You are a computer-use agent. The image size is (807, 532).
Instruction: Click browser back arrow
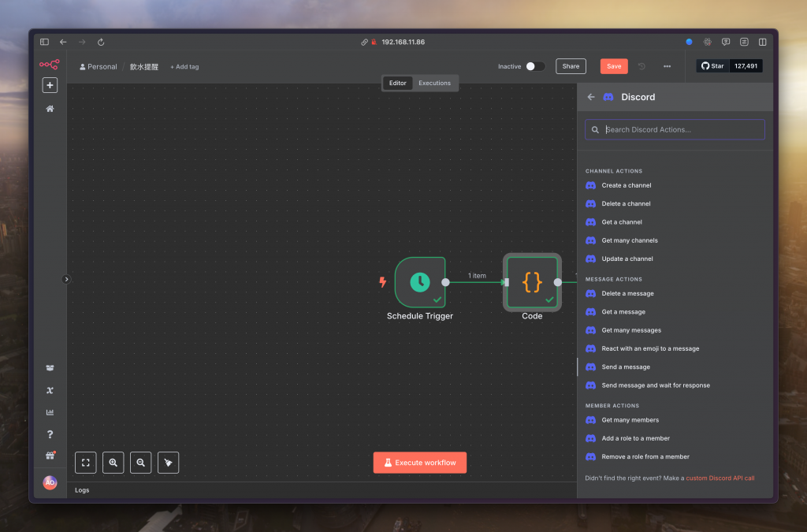pyautogui.click(x=63, y=43)
